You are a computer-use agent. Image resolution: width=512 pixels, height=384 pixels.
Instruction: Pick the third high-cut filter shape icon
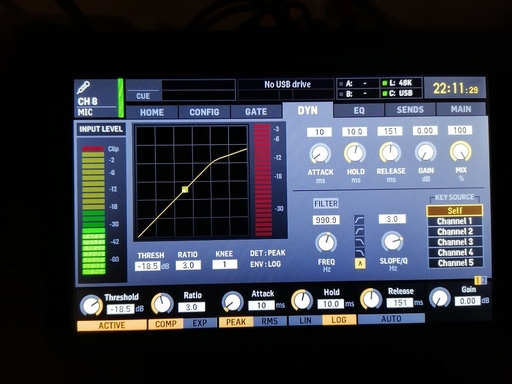(x=359, y=242)
